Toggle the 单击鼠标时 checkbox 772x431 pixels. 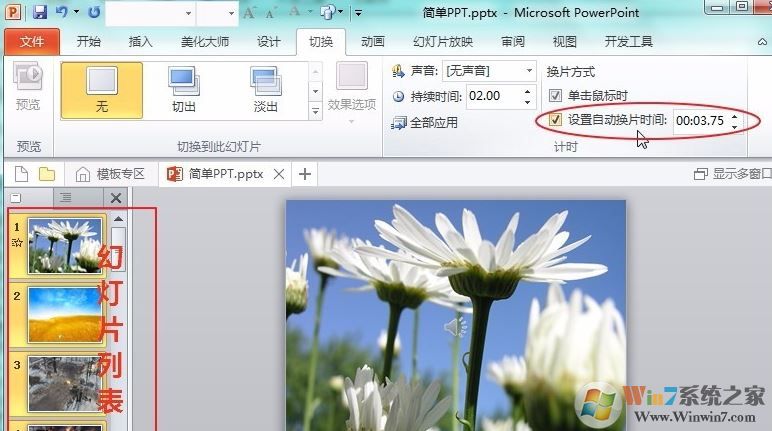click(555, 95)
